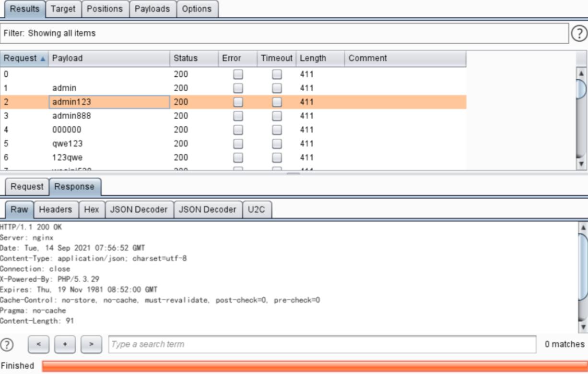Toggle Error checkbox for qwe123 row
This screenshot has width=588, height=374.
click(238, 144)
